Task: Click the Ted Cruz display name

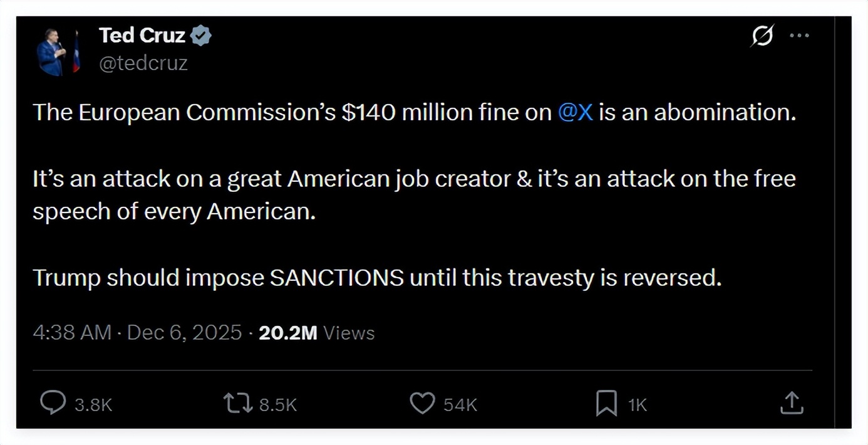Action: click(x=142, y=36)
